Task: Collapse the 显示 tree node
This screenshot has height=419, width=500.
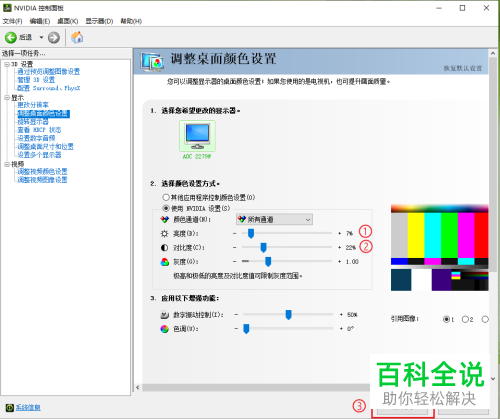Action: 7,98
